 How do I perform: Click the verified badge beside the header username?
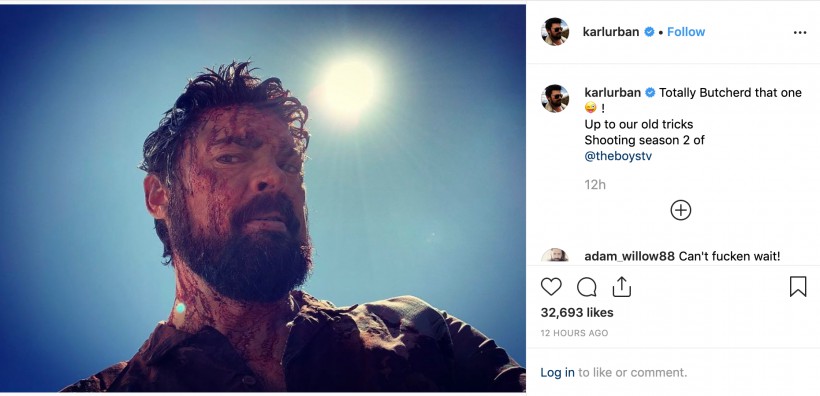(x=649, y=32)
